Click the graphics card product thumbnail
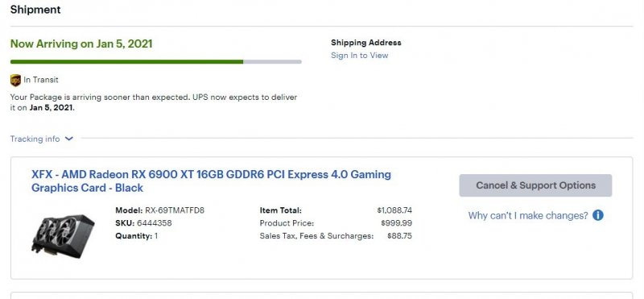The width and height of the screenshot is (644, 299). pyautogui.click(x=63, y=235)
